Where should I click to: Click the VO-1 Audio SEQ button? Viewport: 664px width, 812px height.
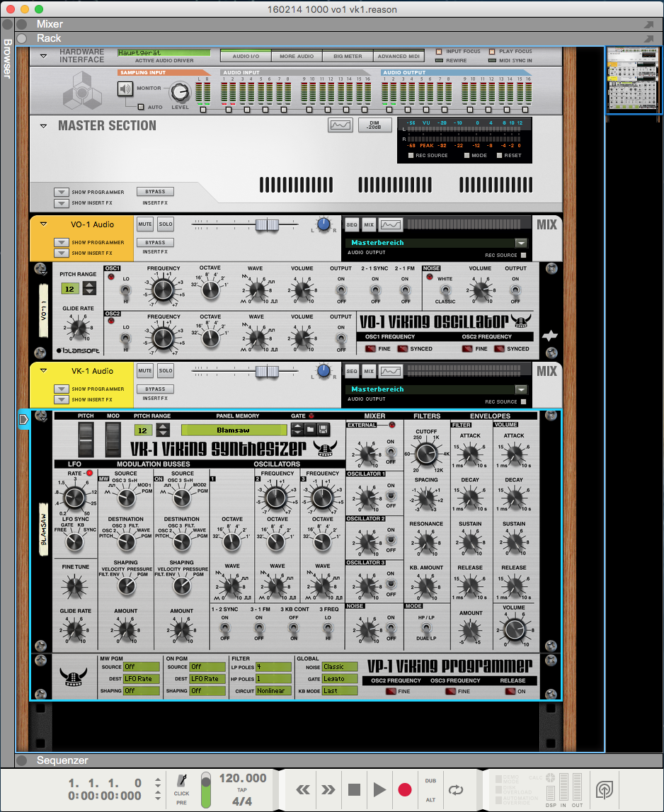(x=352, y=224)
